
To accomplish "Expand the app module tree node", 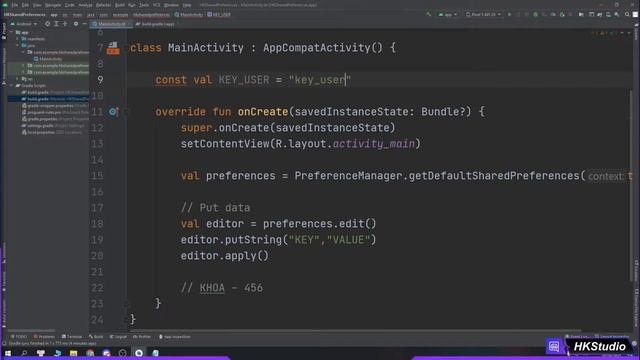I will 12,32.
